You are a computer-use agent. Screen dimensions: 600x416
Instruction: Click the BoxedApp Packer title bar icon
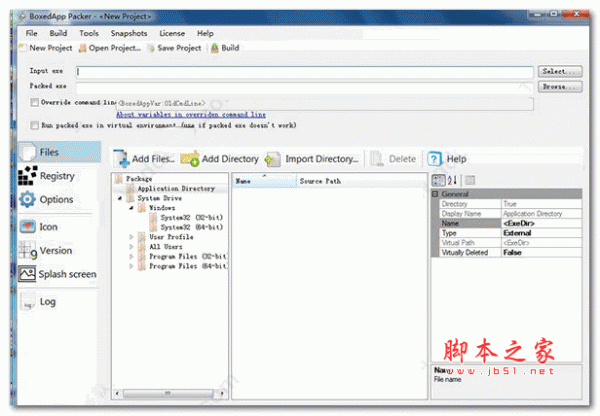(x=22, y=16)
